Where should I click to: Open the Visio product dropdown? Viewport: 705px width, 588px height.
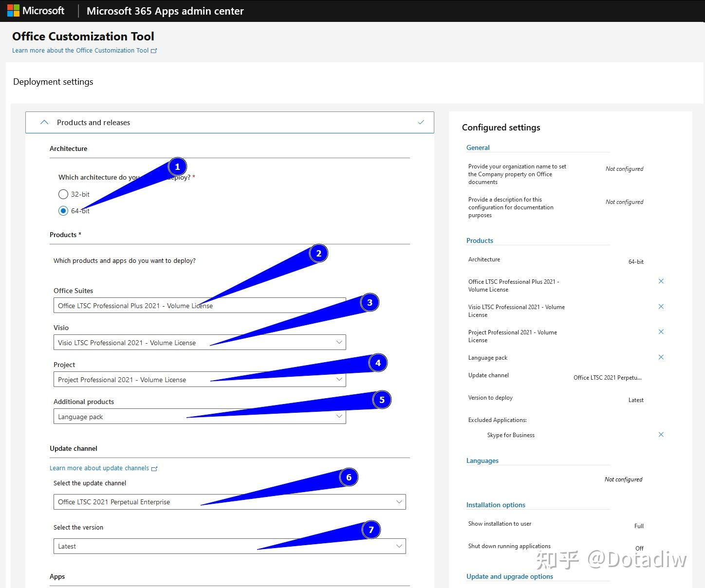(339, 342)
